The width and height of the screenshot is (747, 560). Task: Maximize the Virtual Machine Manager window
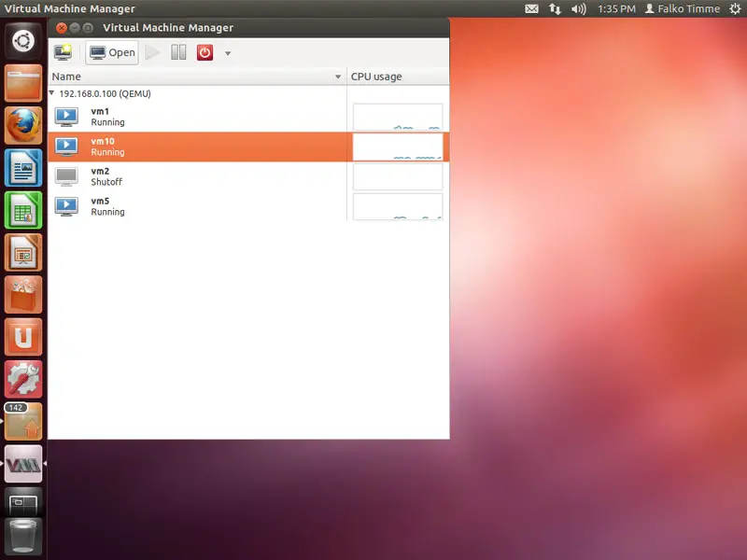tap(88, 28)
